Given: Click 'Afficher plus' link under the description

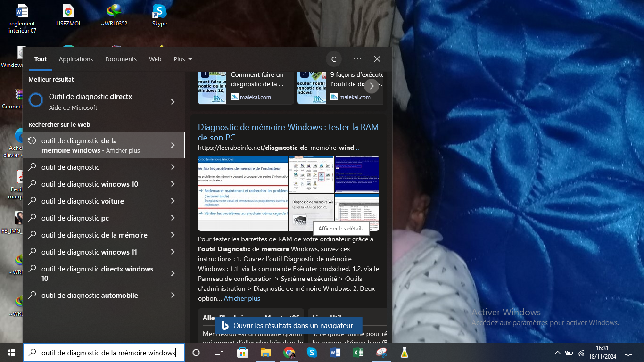Looking at the screenshot, I should tap(242, 298).
